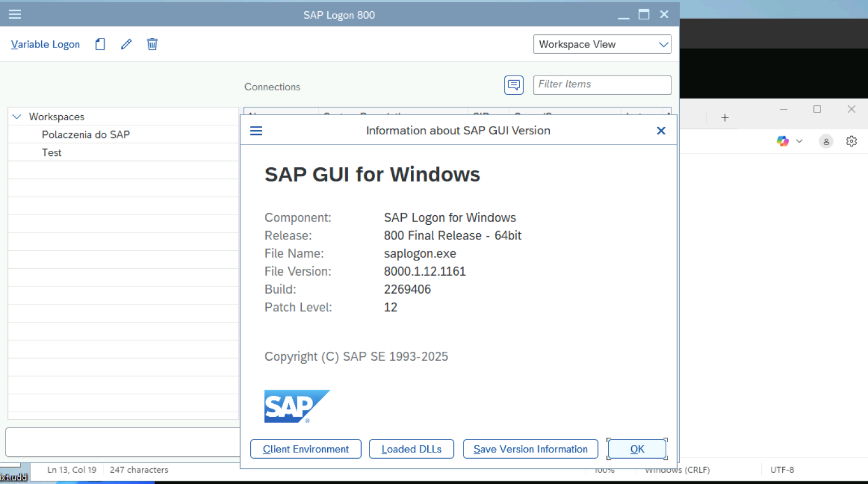Click the browser profile icon
This screenshot has height=484, width=868.
(x=826, y=141)
